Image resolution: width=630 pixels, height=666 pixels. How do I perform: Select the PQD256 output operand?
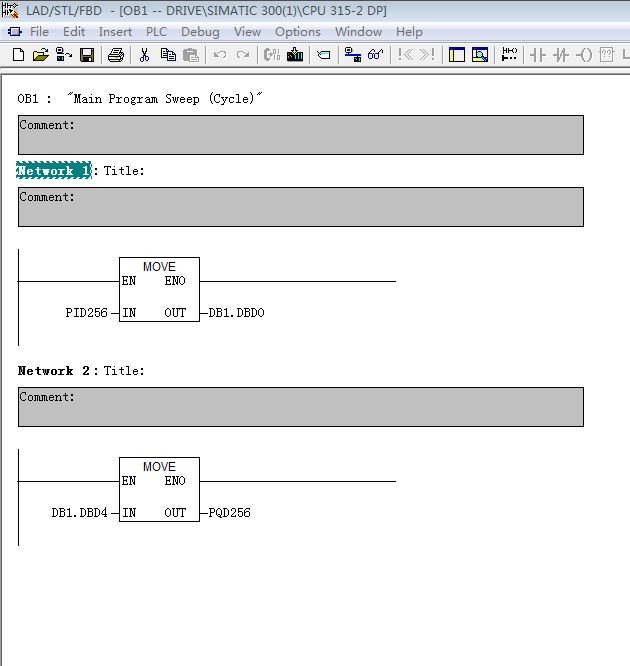coord(229,513)
